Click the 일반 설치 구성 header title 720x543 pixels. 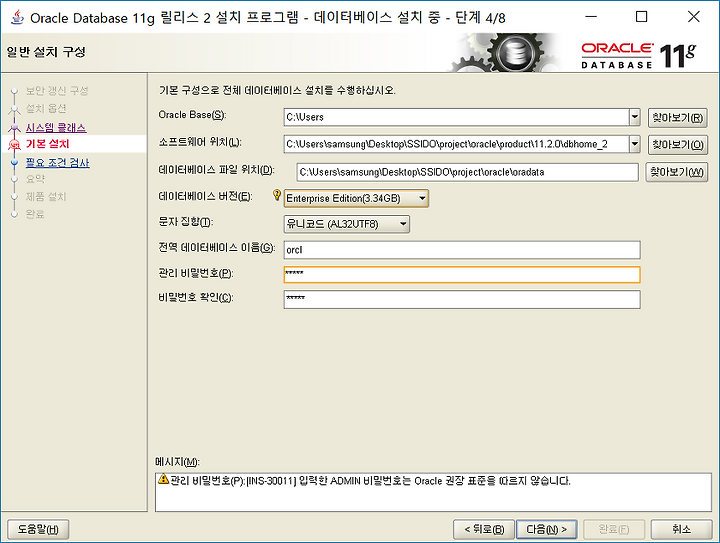(x=46, y=52)
